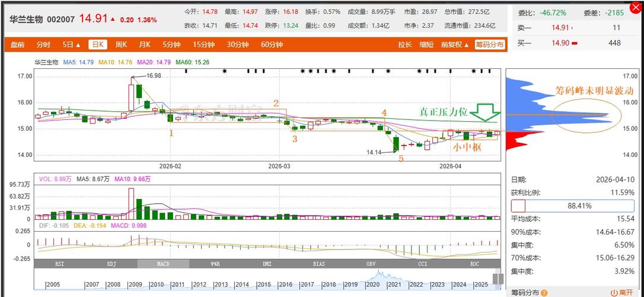Click stock code 002007
The height and width of the screenshot is (297, 644).
(61, 20)
